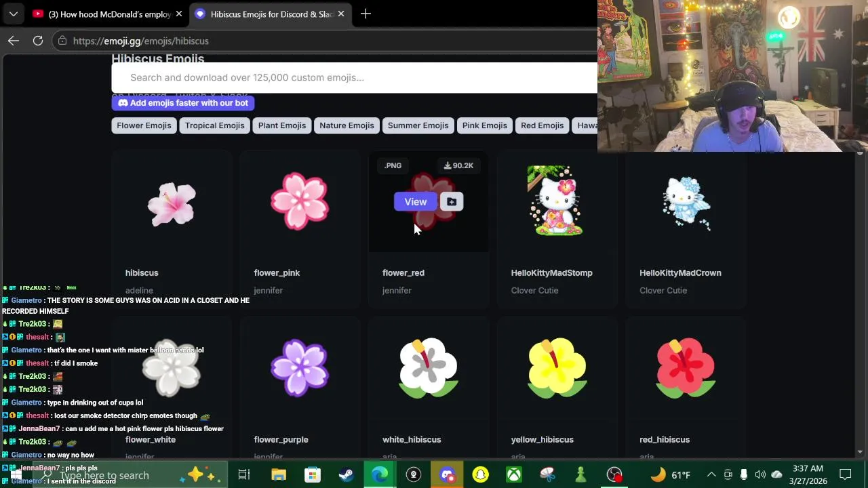Open the yellow_hibiscus emoji image

pos(557,368)
